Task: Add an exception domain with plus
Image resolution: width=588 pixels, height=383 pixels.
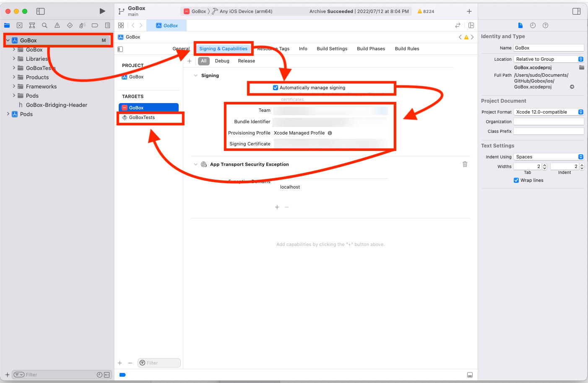Action: (277, 207)
